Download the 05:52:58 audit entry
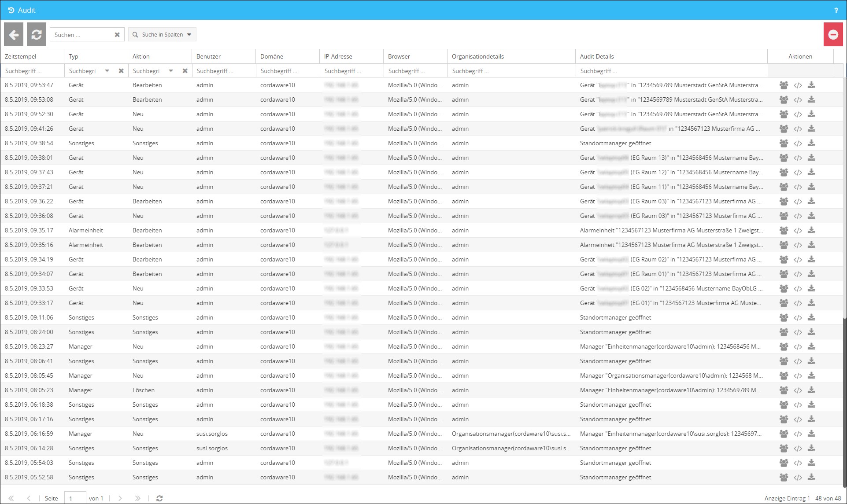Viewport: 847px width, 504px height. pyautogui.click(x=811, y=478)
